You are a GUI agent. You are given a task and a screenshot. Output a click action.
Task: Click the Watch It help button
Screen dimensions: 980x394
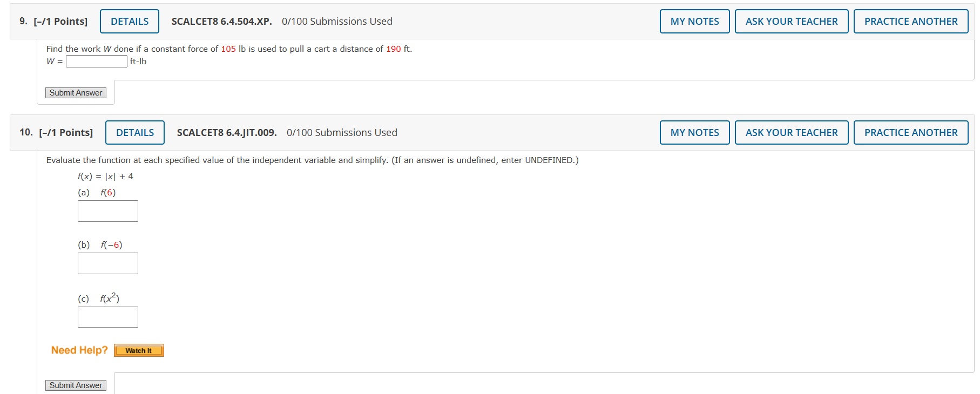point(138,350)
